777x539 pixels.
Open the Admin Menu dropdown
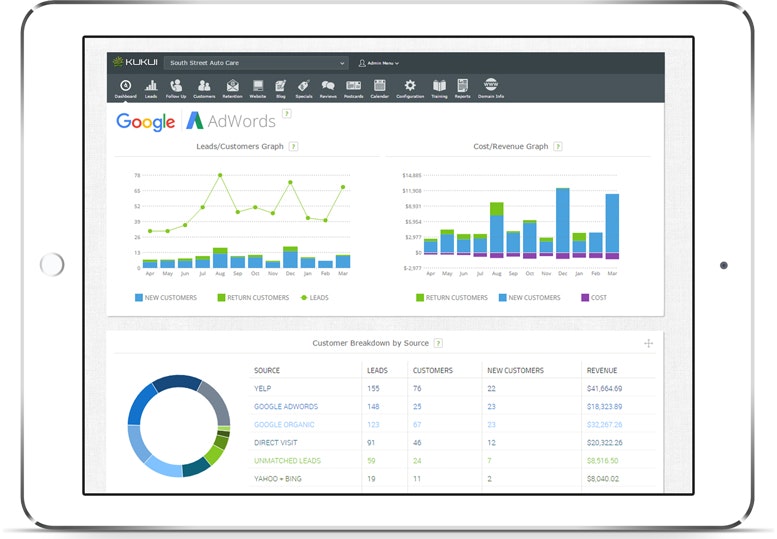point(379,63)
